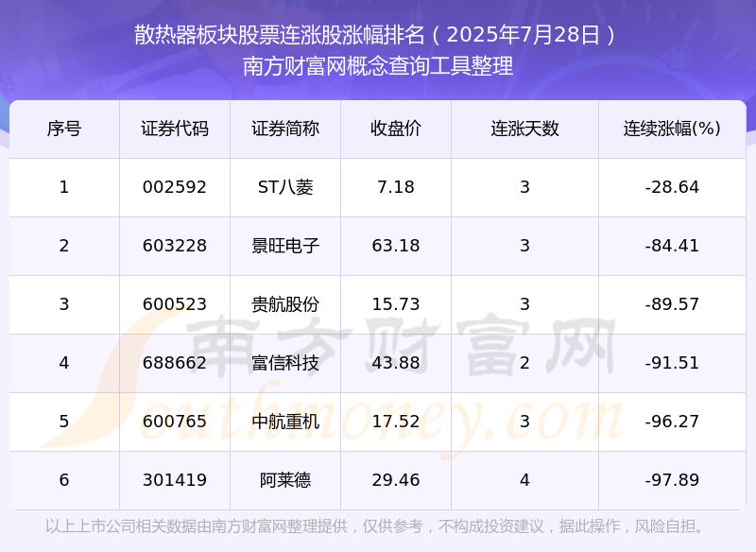
Task: Click closing price 63.18
Action: click(x=396, y=246)
